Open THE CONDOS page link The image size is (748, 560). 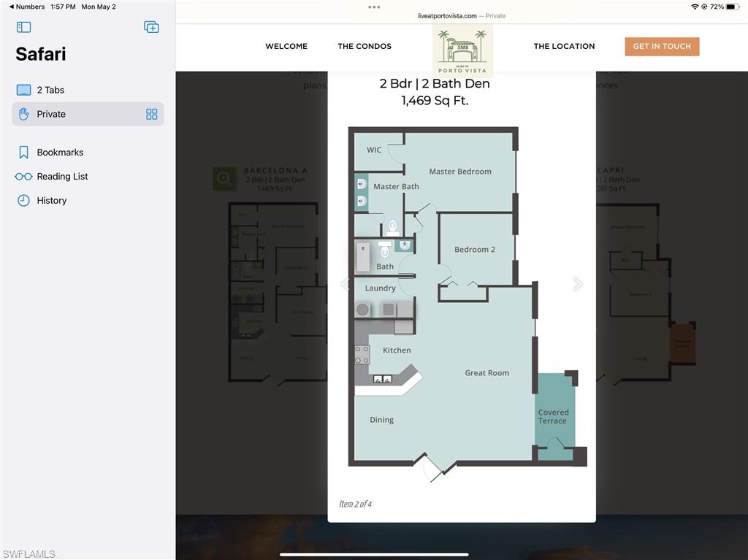(365, 46)
